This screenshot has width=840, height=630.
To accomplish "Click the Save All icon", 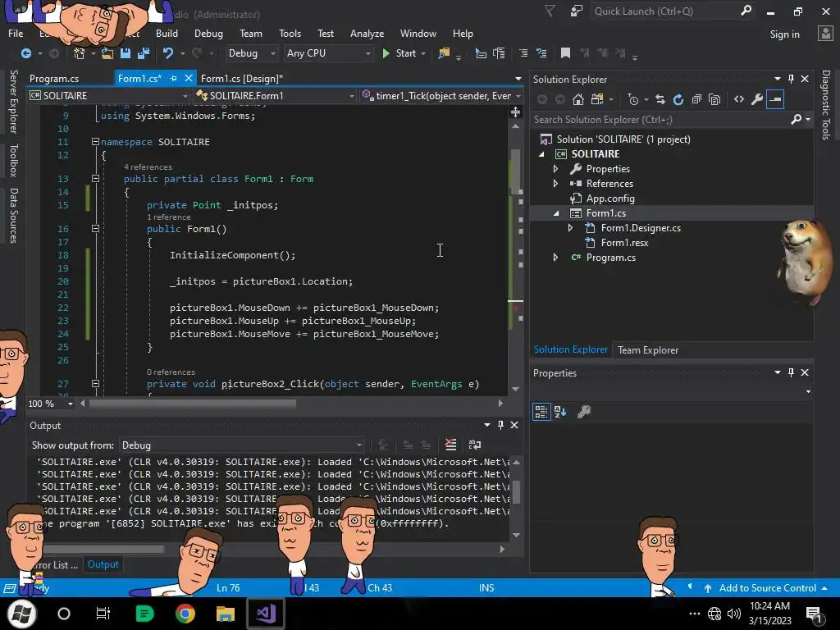I will pyautogui.click(x=144, y=53).
